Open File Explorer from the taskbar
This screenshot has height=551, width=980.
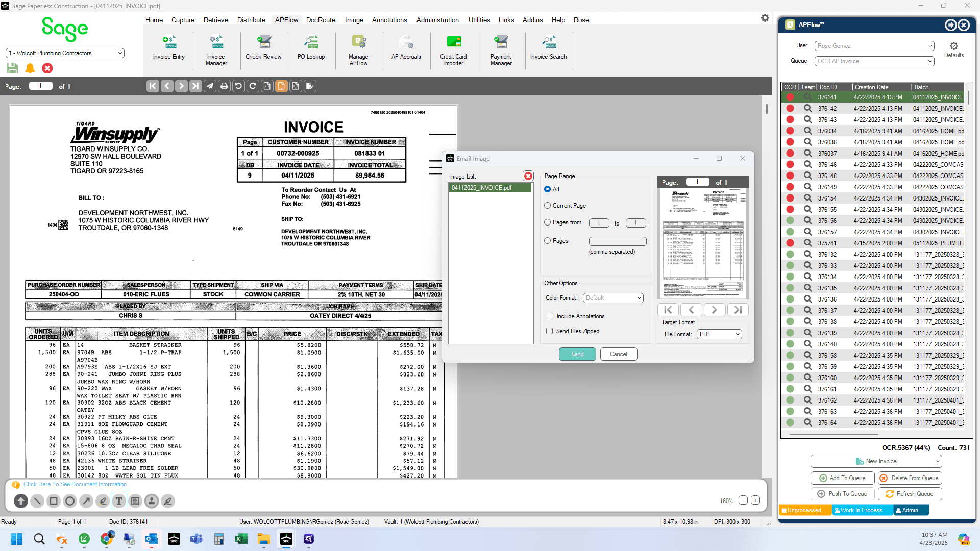[x=264, y=539]
